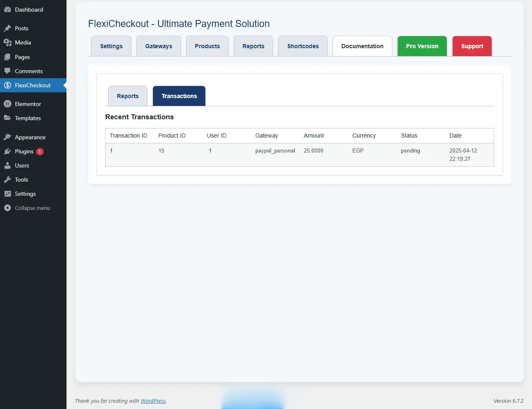Click the product ID value 15
The height and width of the screenshot is (409, 532).
pos(161,151)
